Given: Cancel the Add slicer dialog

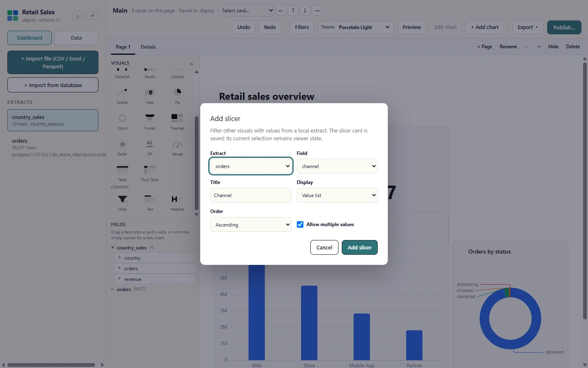Looking at the screenshot, I should click(x=324, y=247).
